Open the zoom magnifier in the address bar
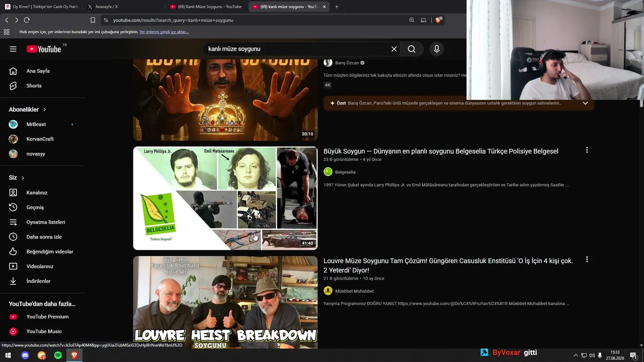Viewport: 644px width, 362px height. (412, 20)
